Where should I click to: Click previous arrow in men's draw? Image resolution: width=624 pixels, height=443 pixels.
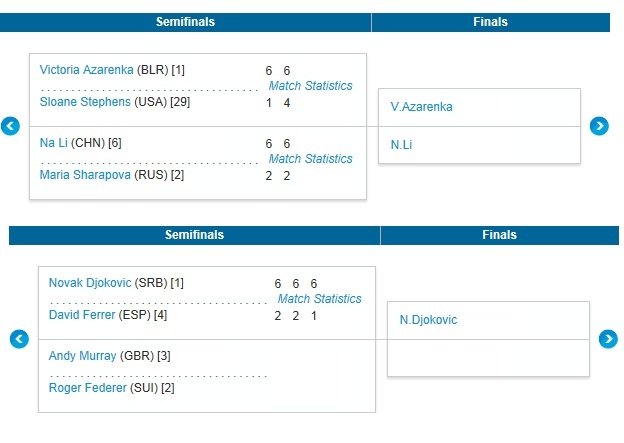point(19,339)
